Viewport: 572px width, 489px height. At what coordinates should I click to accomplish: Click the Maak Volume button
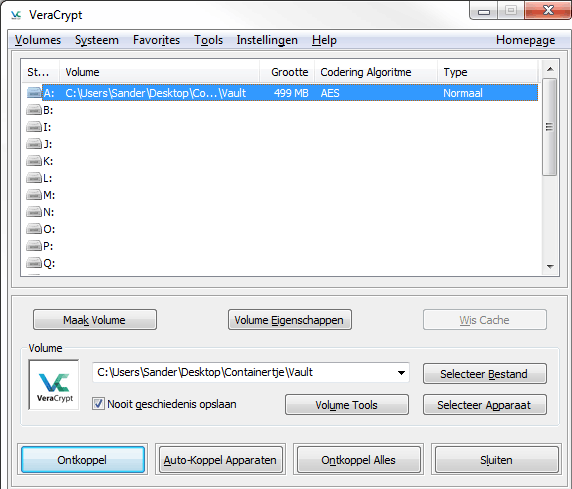pos(95,320)
